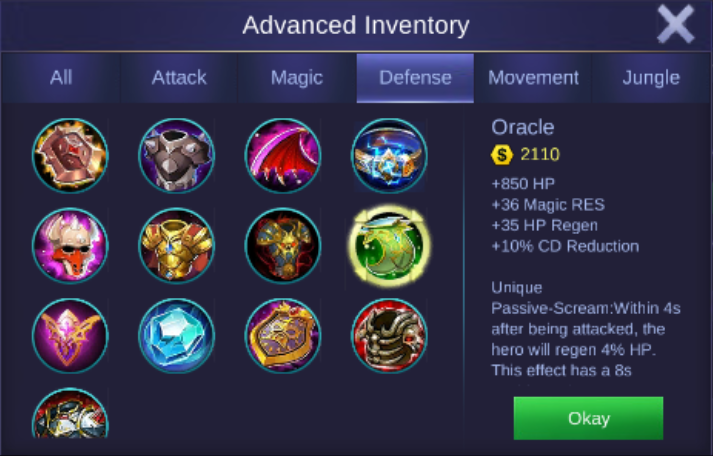Screen dimensions: 713x456
Task: Open the Attack items tab
Action: point(179,78)
